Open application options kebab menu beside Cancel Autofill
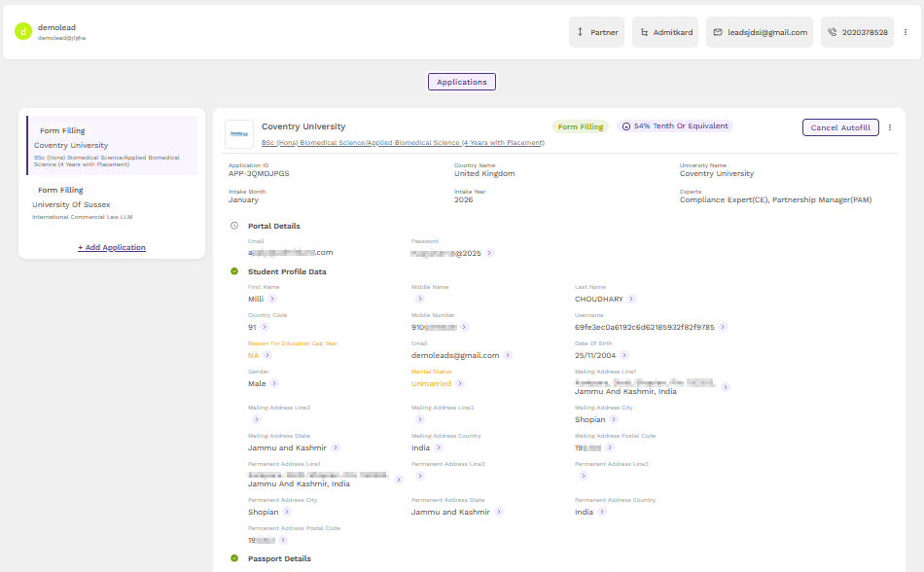 coord(890,127)
